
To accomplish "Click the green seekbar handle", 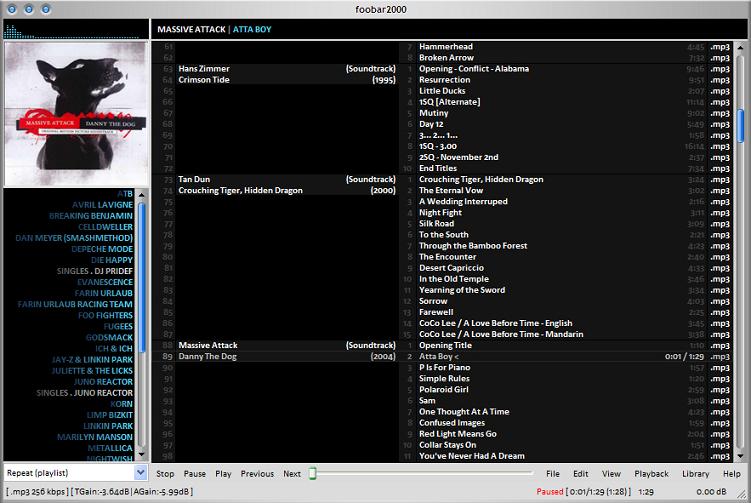I will tap(312, 473).
